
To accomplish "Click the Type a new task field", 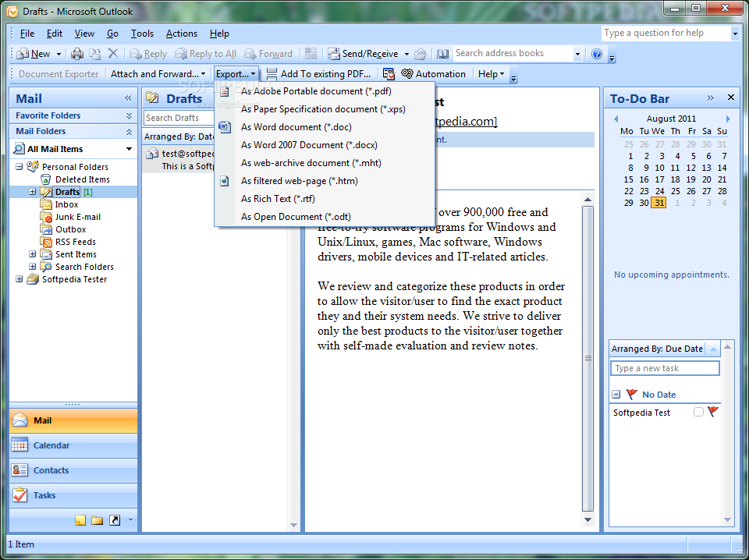I will tap(665, 368).
